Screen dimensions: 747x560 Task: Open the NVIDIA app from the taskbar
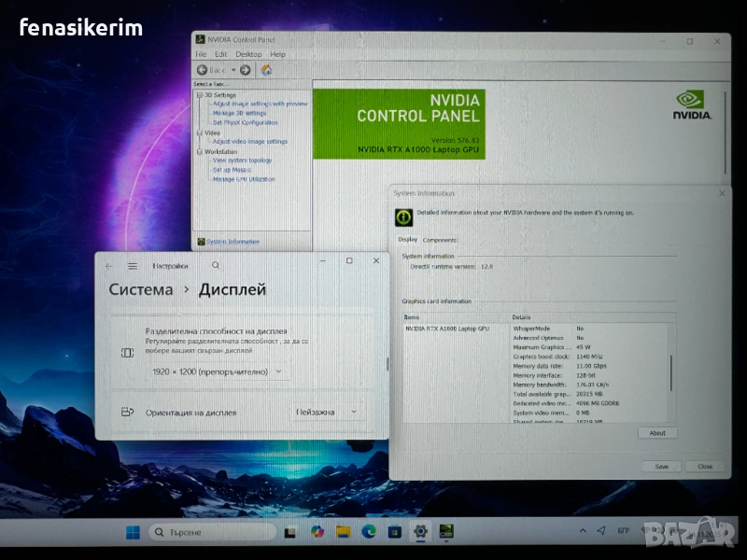click(446, 532)
